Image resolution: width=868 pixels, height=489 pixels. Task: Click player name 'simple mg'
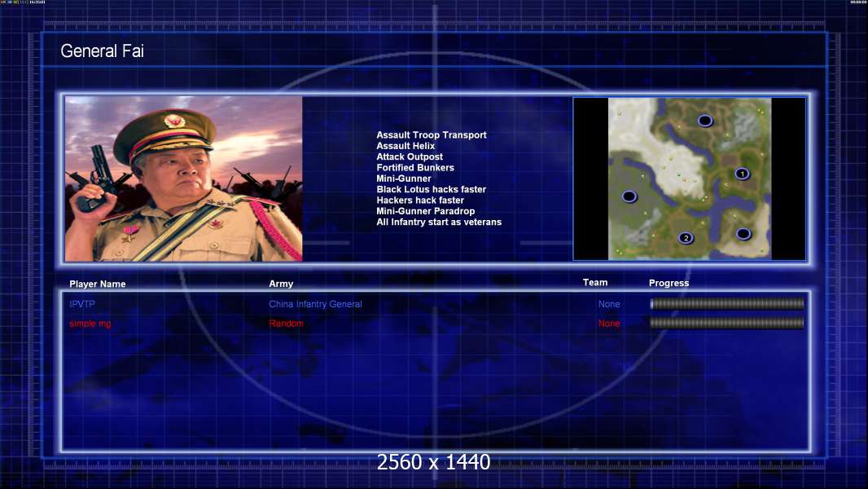pos(90,324)
